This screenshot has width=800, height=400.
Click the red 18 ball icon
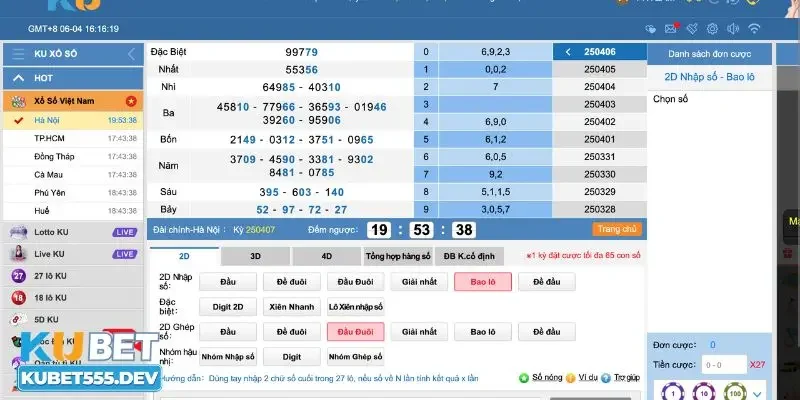(x=18, y=297)
